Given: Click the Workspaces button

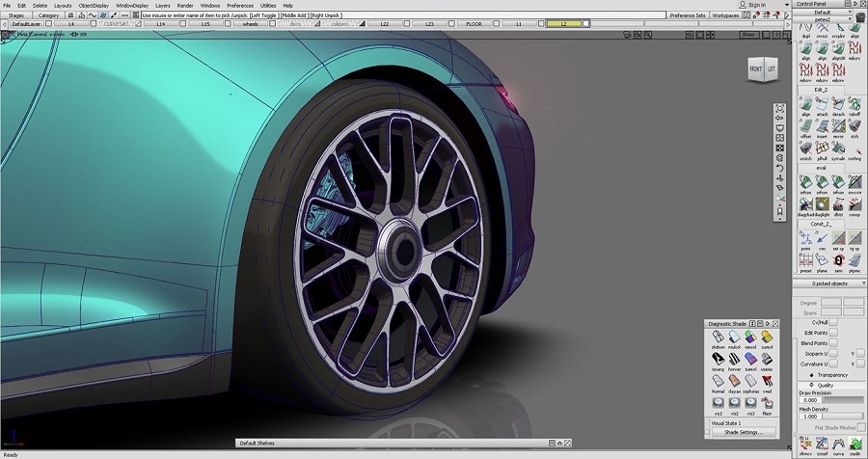Looking at the screenshot, I should point(726,15).
